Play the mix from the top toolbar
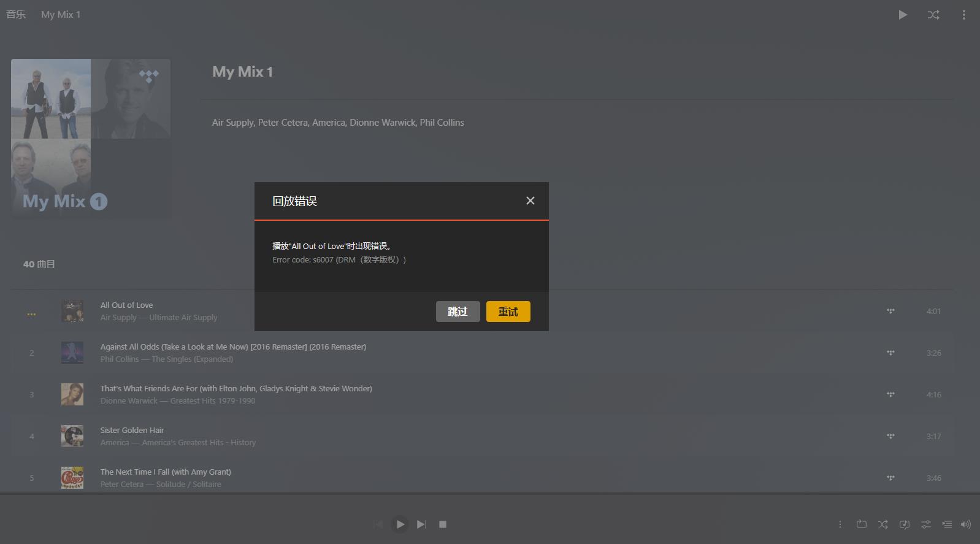 (x=903, y=15)
